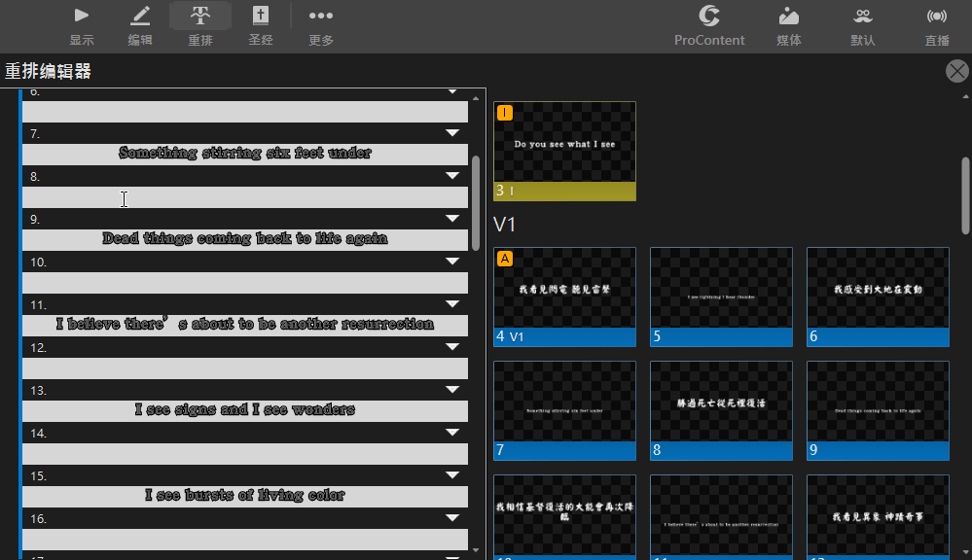The width and height of the screenshot is (972, 560).
Task: Expand dropdown arrow for line 9
Action: click(452, 219)
